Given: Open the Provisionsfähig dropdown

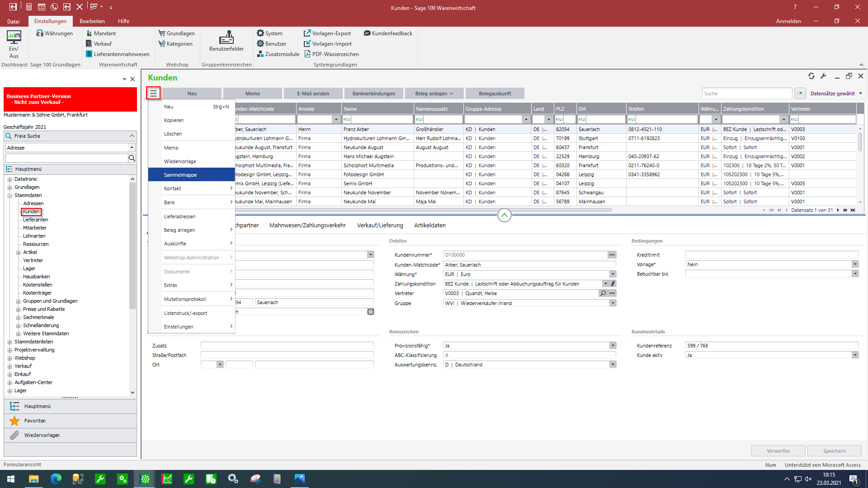Looking at the screenshot, I should pos(613,346).
